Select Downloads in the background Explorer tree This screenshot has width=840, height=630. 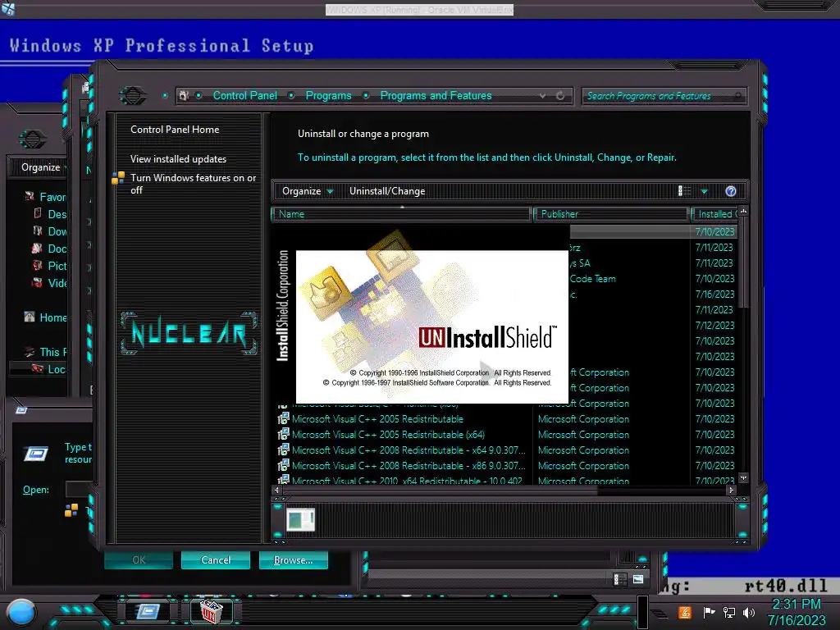click(52, 231)
